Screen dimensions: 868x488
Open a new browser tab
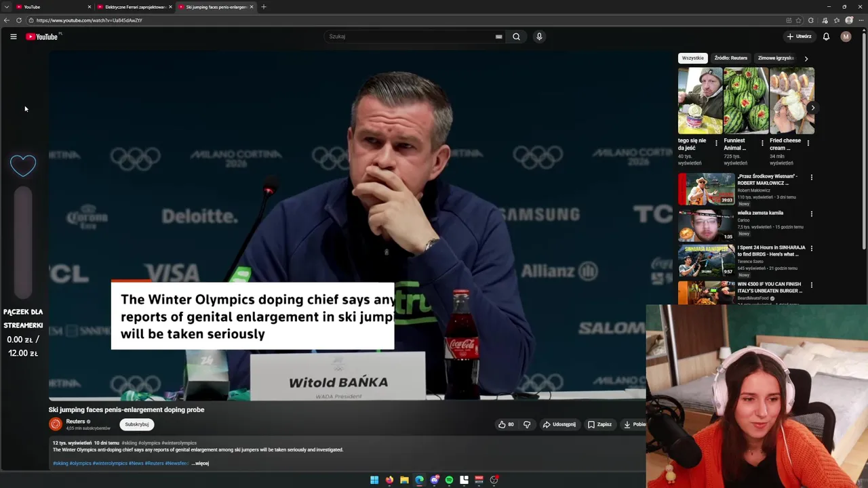coord(264,7)
